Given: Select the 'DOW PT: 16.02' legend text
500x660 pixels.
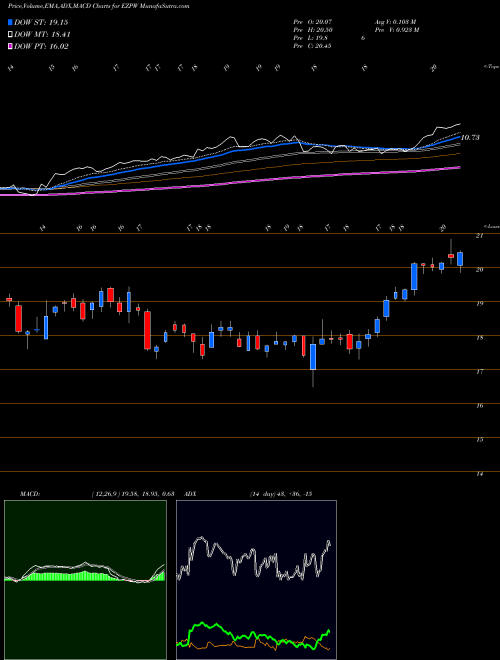Looking at the screenshot, I should pyautogui.click(x=41, y=46).
